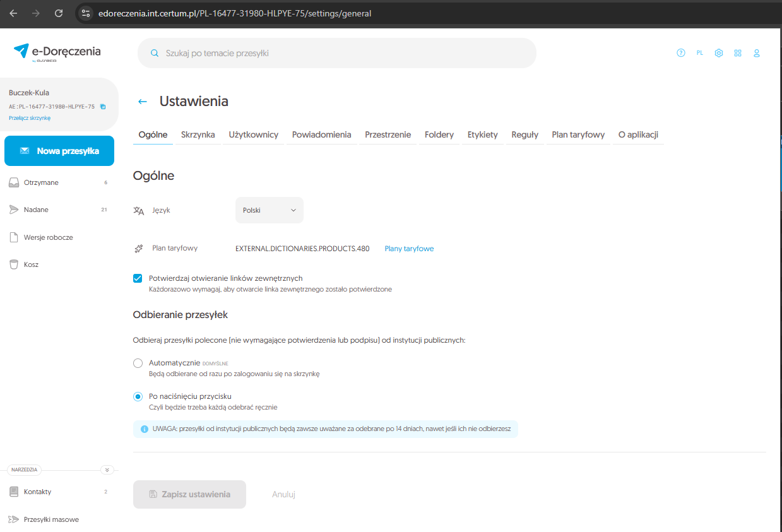Go back using the arrow beside Ustawienia
This screenshot has width=782, height=532.
(x=143, y=102)
